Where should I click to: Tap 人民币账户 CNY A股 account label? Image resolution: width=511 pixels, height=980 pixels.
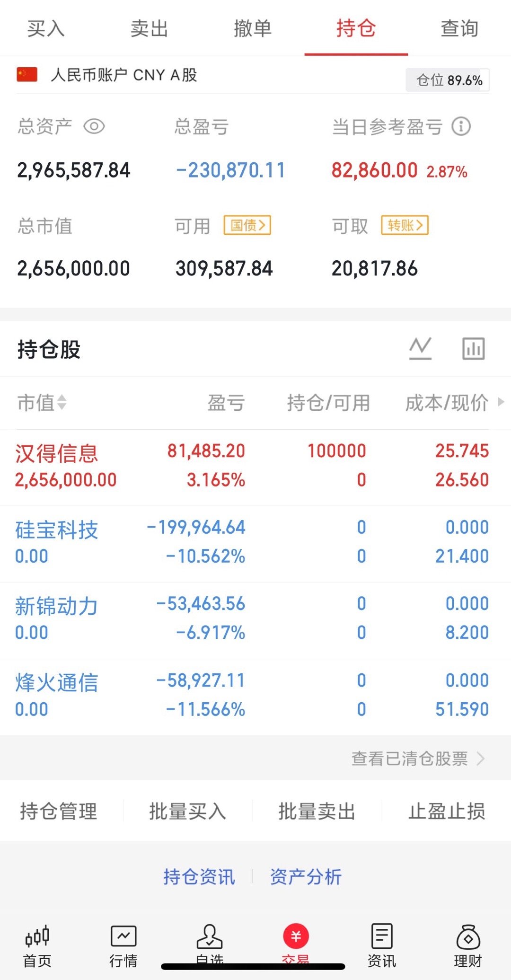click(124, 75)
